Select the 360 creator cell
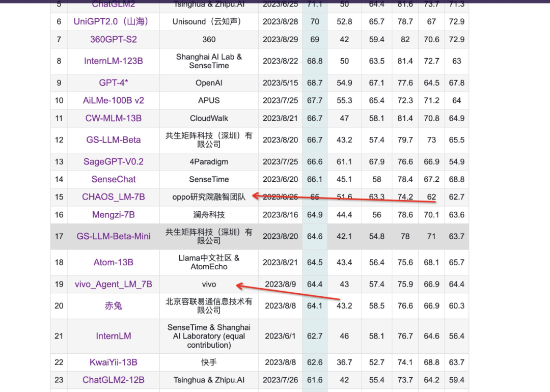Viewport: 550px width, 392px height. pyautogui.click(x=209, y=40)
